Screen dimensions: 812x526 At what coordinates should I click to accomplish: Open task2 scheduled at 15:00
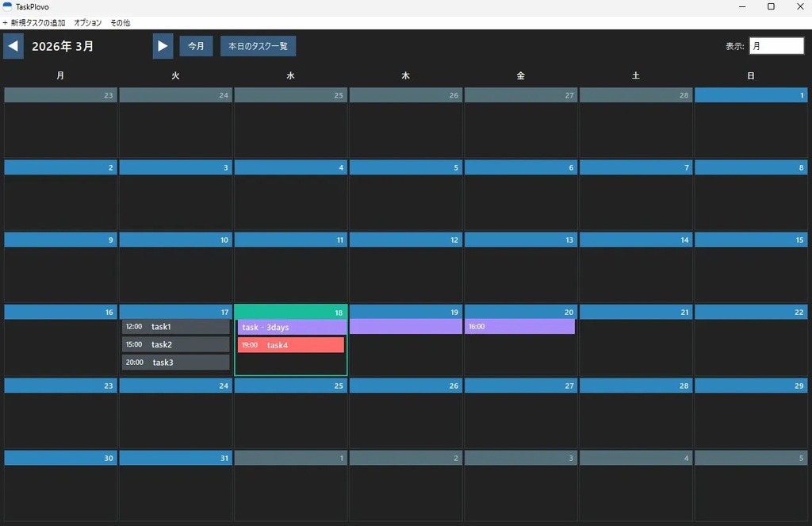(174, 344)
